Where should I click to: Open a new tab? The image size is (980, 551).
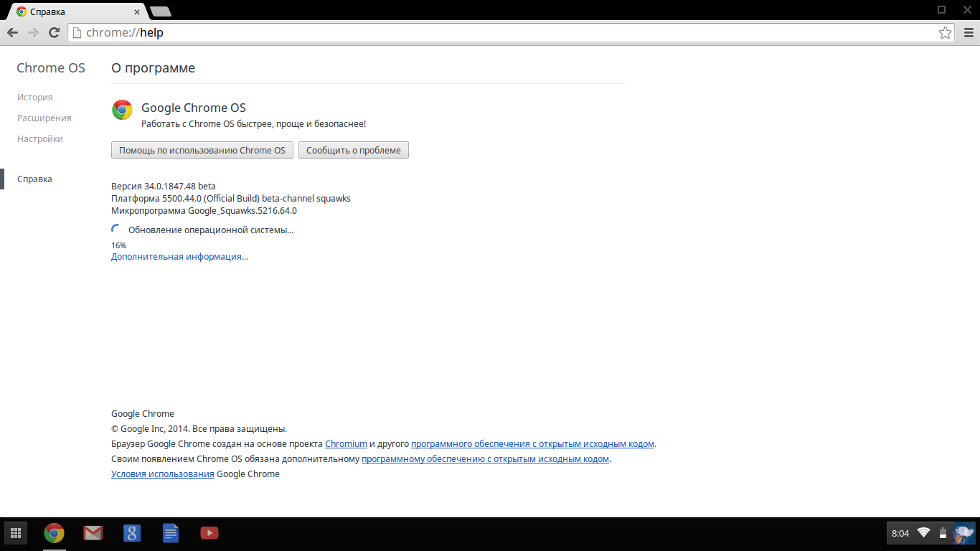coord(160,11)
